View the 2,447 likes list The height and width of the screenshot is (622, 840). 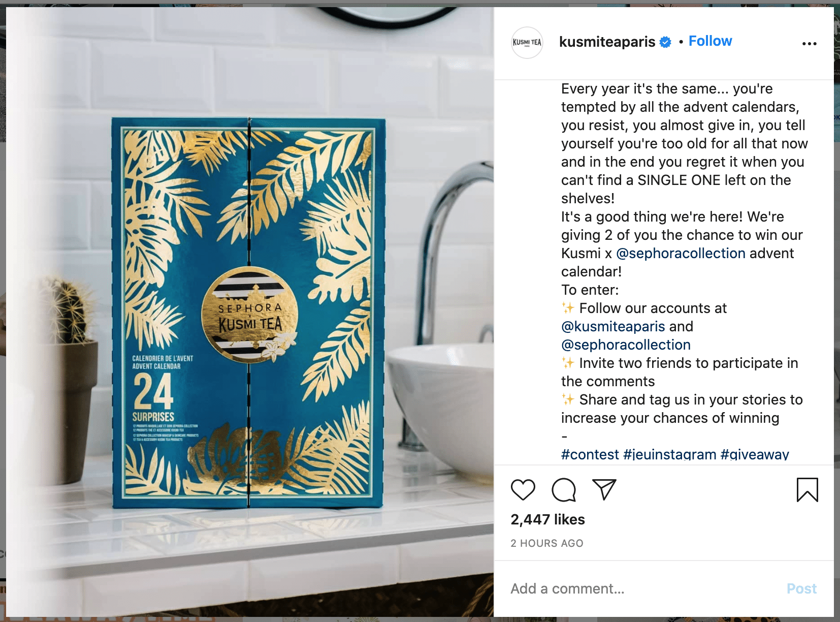click(547, 519)
